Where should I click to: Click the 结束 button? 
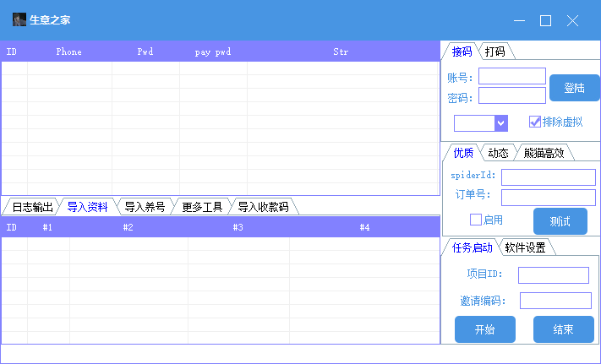click(x=564, y=329)
